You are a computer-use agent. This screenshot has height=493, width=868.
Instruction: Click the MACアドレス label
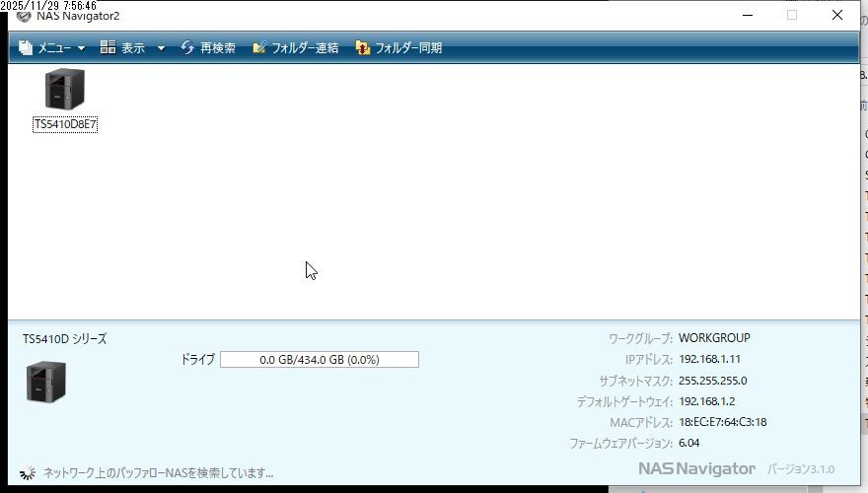point(641,423)
